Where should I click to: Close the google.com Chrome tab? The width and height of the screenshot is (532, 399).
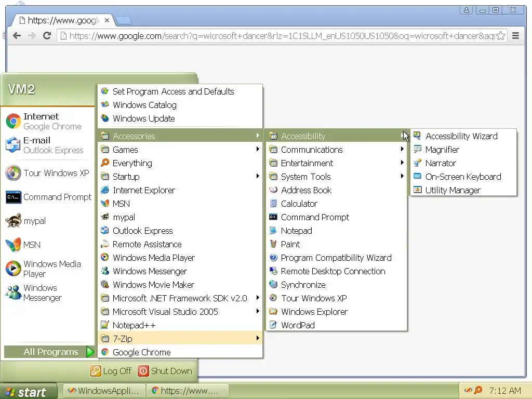107,20
